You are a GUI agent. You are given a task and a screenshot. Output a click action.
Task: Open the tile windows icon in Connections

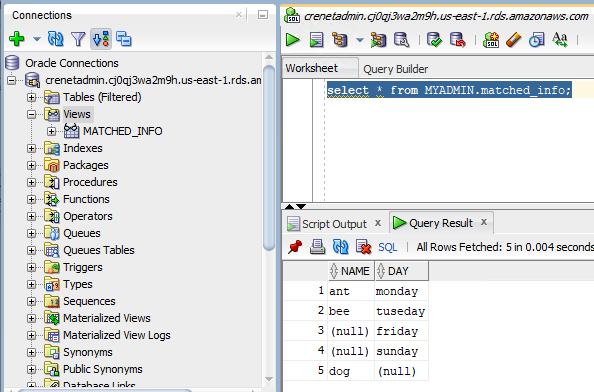(x=123, y=39)
